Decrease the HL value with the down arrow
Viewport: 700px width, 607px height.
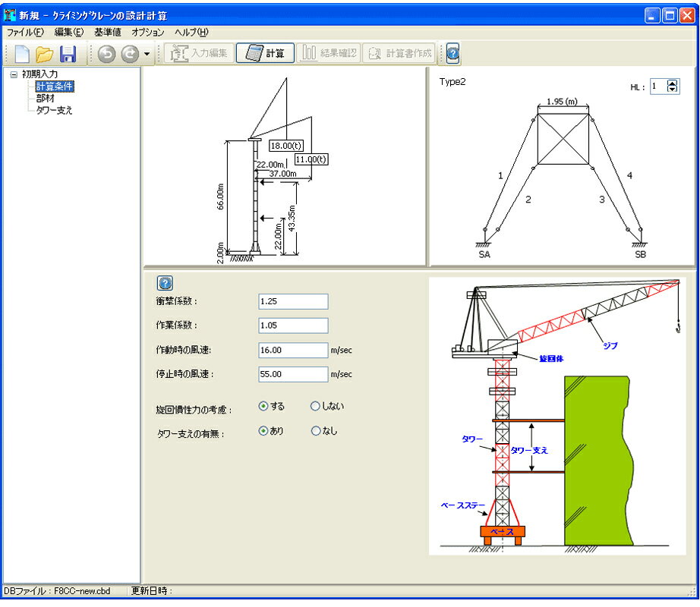(673, 90)
